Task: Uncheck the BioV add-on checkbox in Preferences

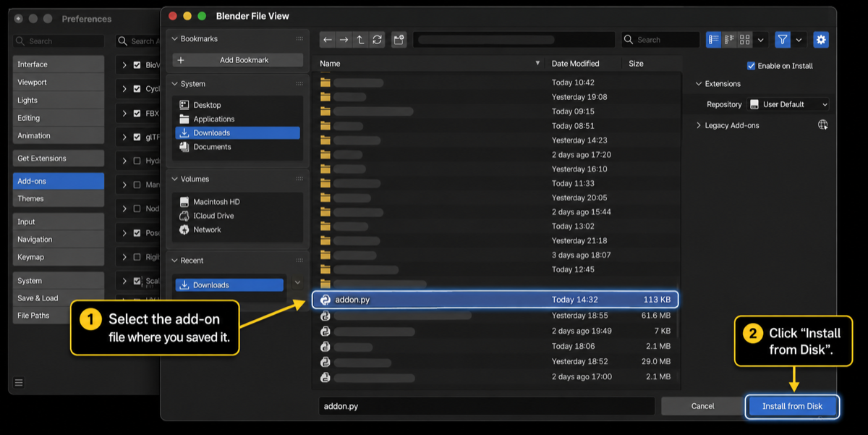Action: pos(137,65)
